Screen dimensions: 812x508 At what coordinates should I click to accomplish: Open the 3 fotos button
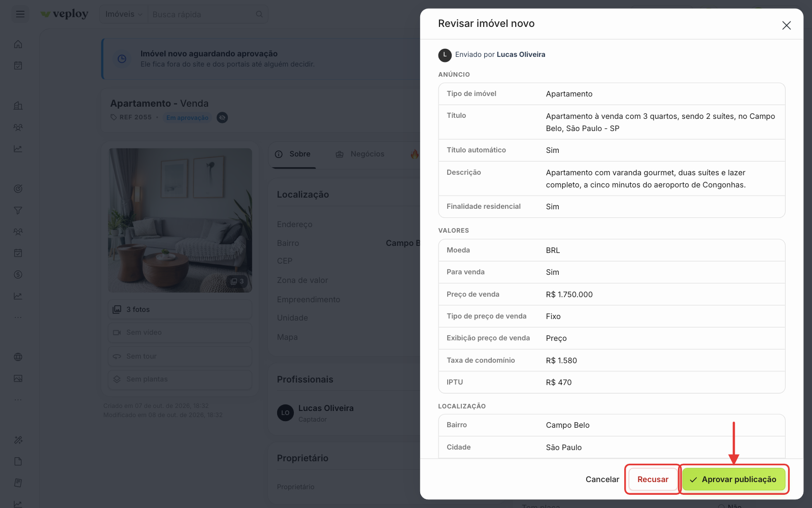click(180, 309)
